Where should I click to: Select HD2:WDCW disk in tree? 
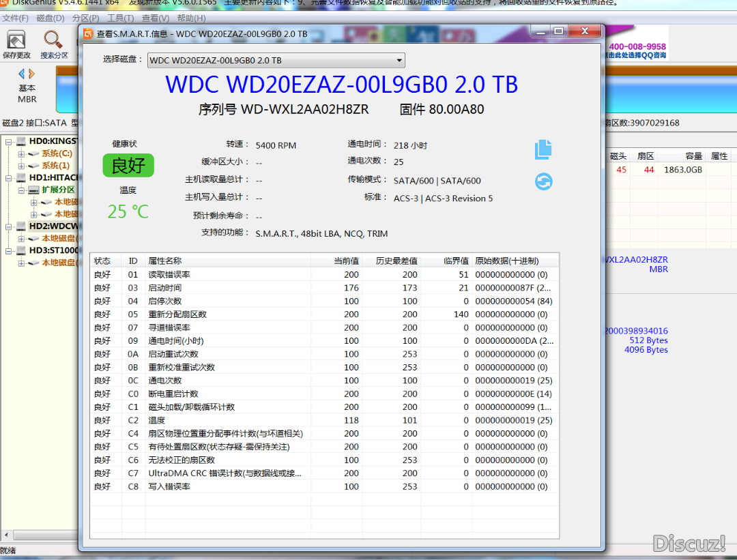(54, 226)
